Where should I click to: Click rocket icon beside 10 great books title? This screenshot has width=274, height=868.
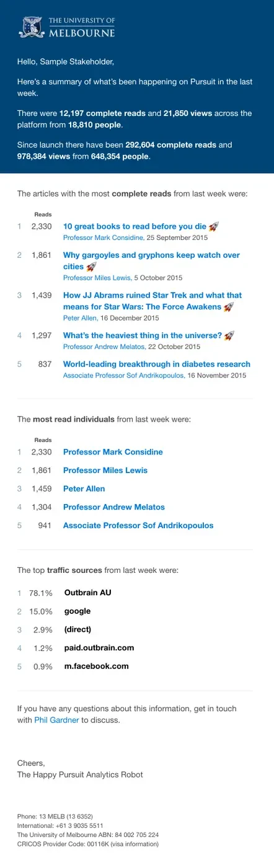coord(213,227)
